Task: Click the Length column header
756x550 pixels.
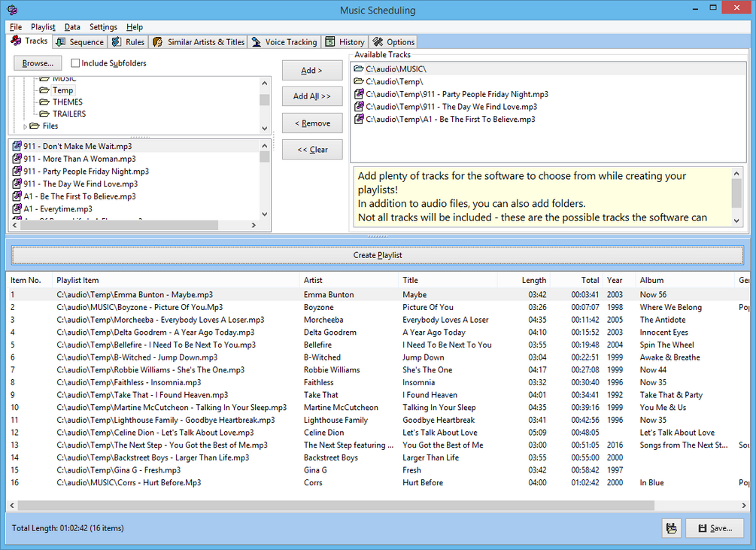Action: click(523, 280)
